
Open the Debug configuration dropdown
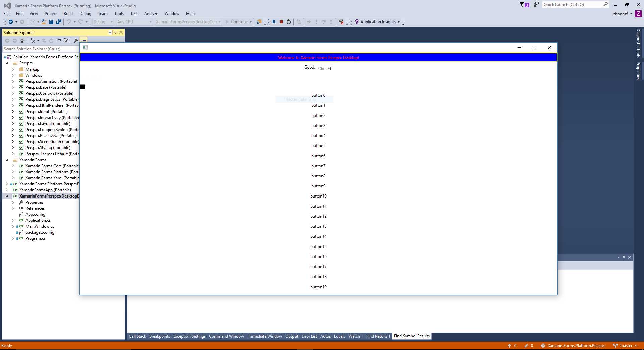pyautogui.click(x=103, y=22)
